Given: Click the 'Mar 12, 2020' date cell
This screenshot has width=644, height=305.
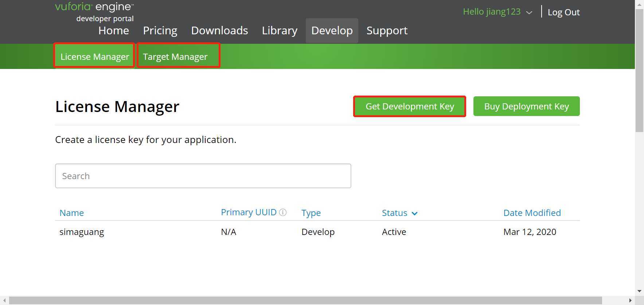Looking at the screenshot, I should [x=530, y=232].
